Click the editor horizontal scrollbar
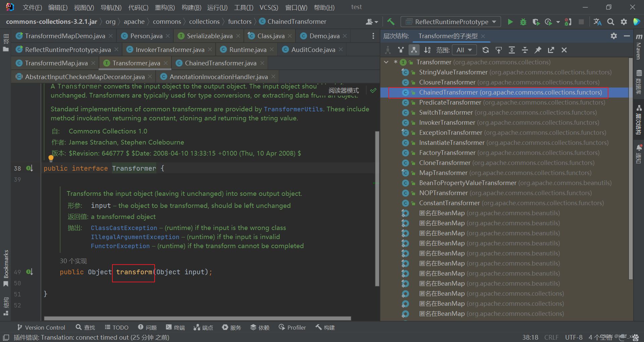This screenshot has width=644, height=342. pyautogui.click(x=197, y=318)
